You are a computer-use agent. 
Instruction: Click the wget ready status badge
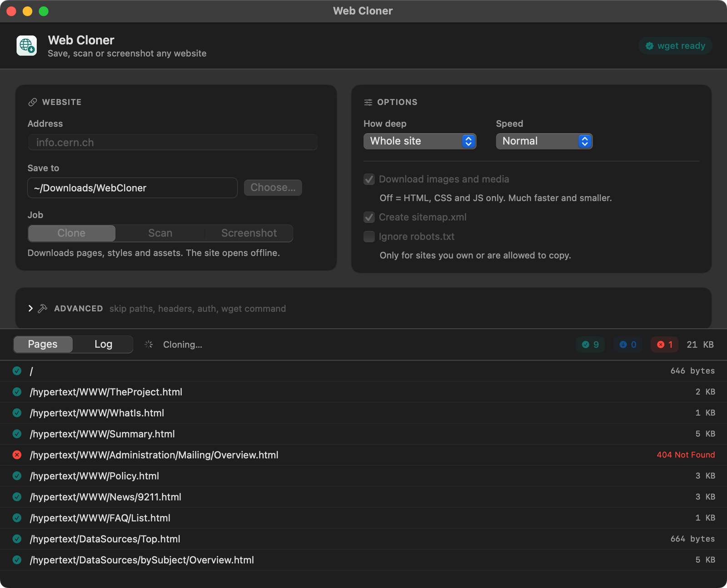[x=675, y=46]
